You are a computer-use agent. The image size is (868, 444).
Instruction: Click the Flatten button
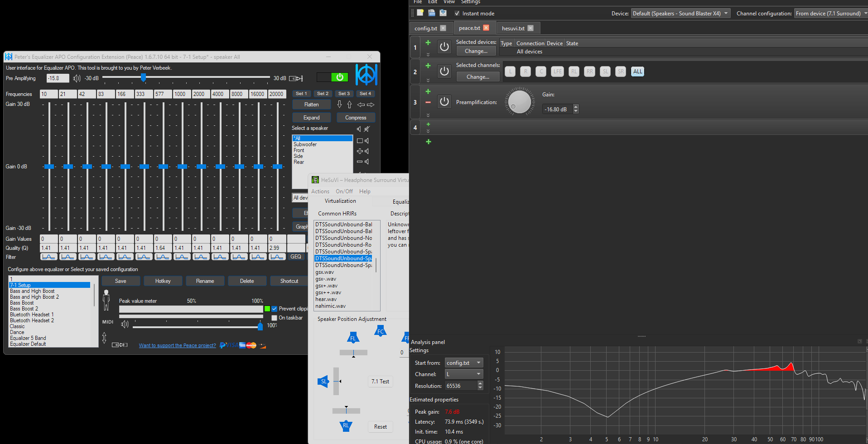311,105
